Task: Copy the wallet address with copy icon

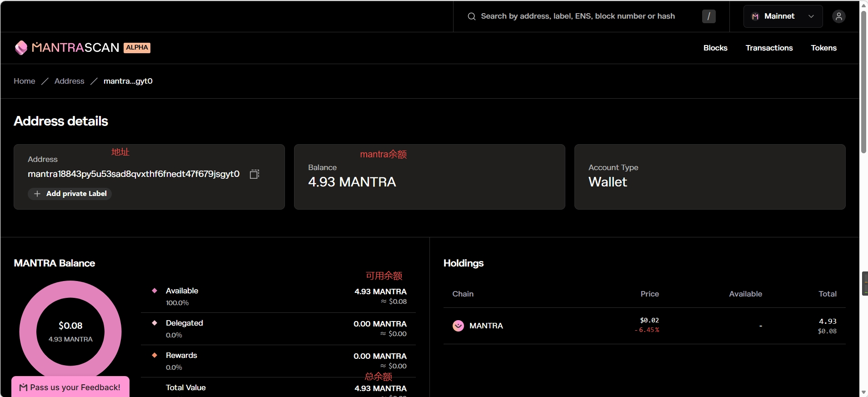Action: [254, 174]
